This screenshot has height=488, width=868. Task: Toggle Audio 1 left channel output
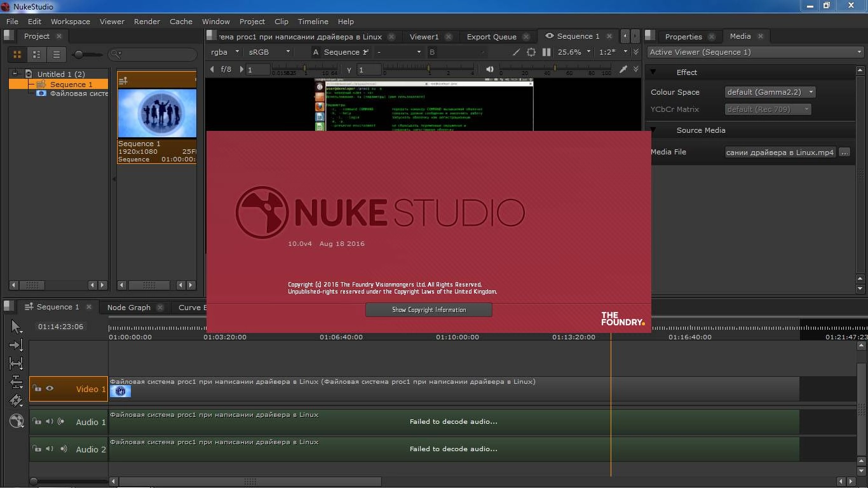click(x=61, y=421)
